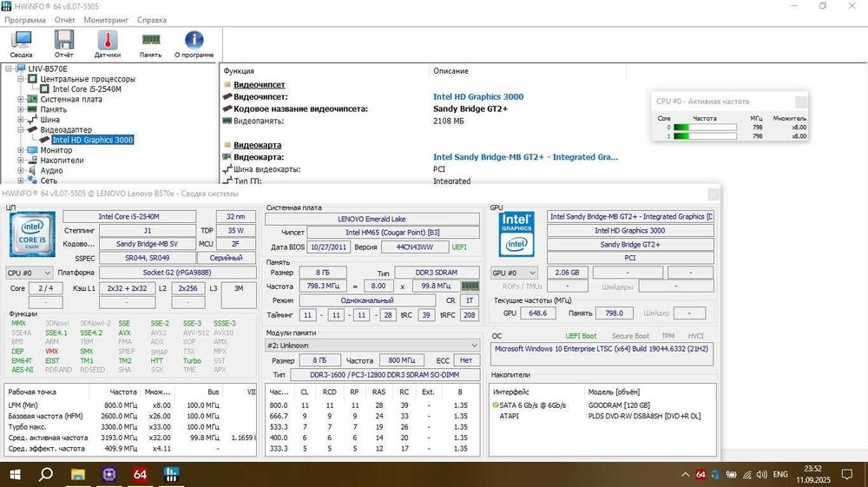Open the Справка menu

(x=152, y=19)
